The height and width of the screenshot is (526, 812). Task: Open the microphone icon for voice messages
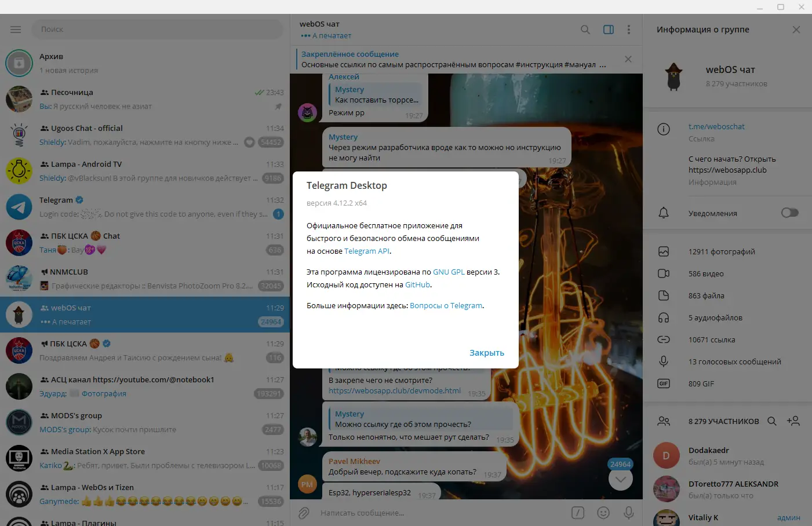tap(664, 361)
